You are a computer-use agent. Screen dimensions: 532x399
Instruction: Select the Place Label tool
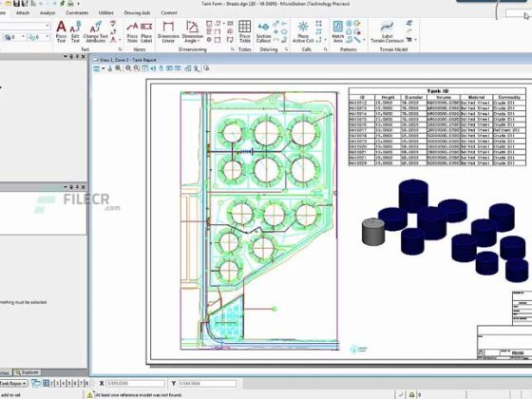146,31
